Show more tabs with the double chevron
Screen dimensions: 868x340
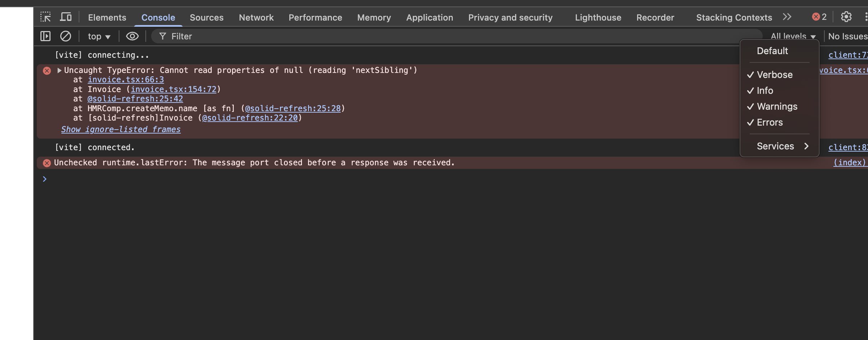pos(787,17)
